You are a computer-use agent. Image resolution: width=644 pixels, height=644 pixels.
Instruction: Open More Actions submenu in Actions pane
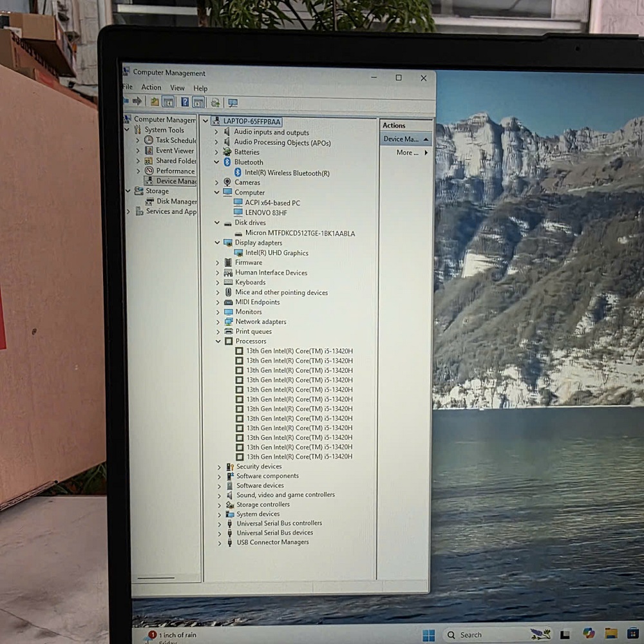[412, 153]
